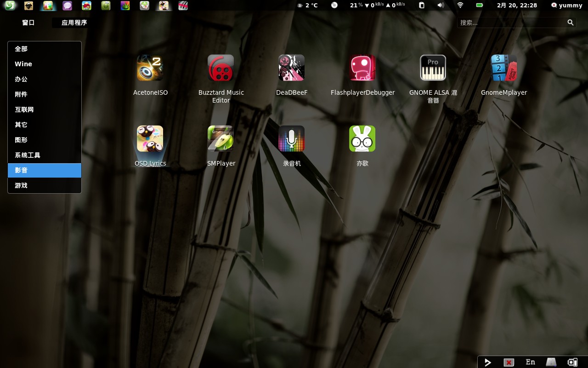This screenshot has height=368, width=588.
Task: Open the Angry Birds icon in top bar
Action: pos(86,6)
